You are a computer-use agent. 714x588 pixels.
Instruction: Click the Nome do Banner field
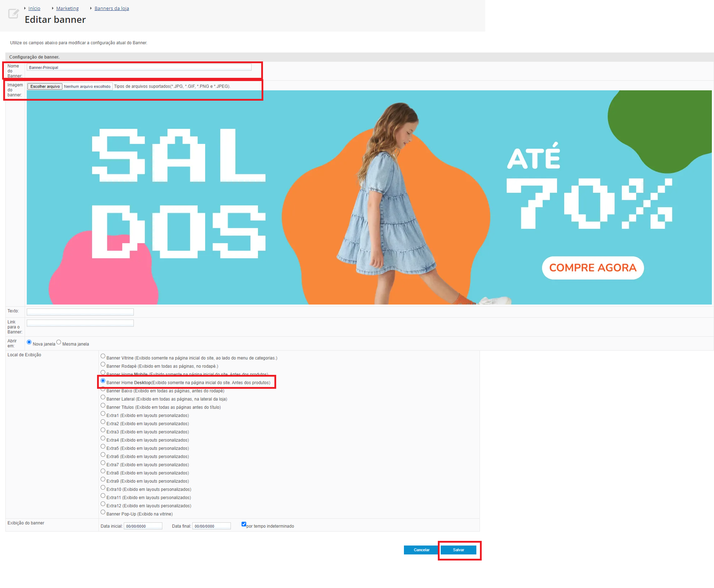coord(139,67)
